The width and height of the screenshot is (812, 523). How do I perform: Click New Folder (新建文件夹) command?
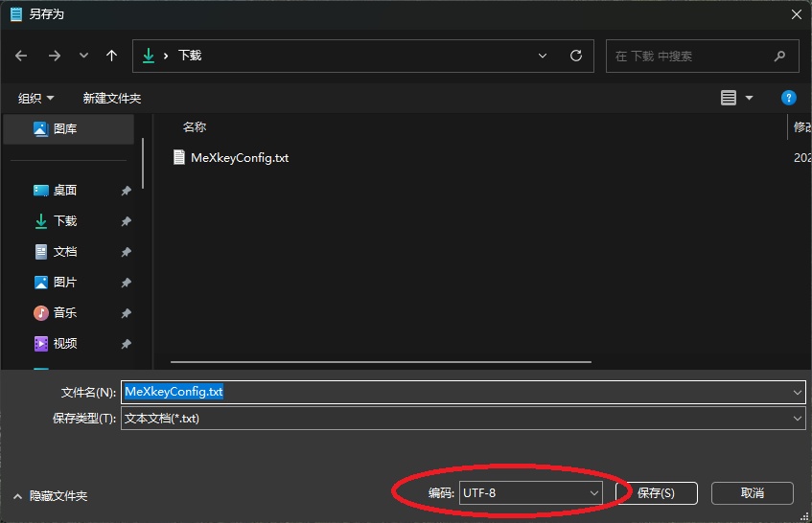(x=112, y=99)
